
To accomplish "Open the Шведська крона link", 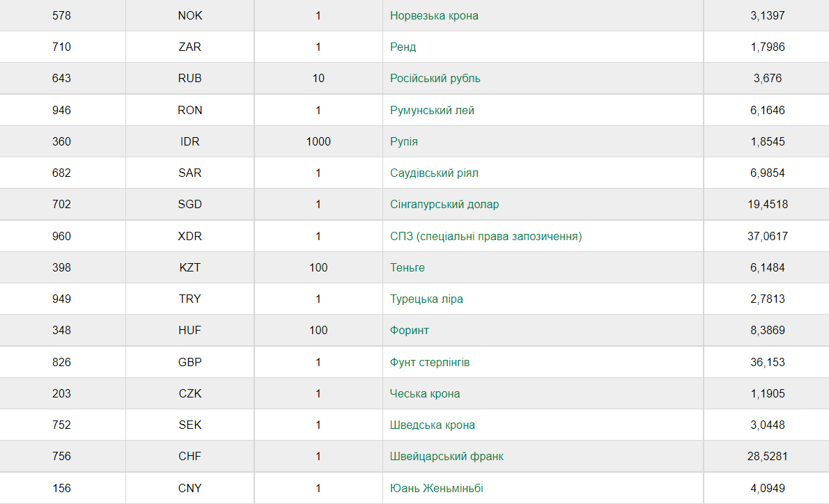I will tap(433, 425).
